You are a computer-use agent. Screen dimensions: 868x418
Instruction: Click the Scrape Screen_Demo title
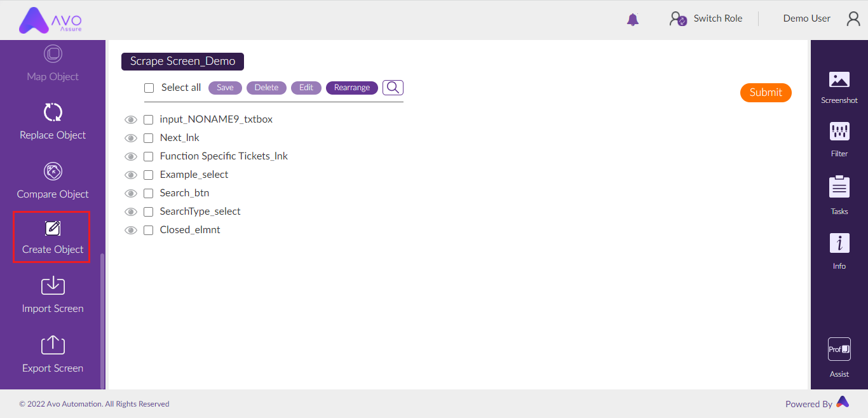pos(183,62)
